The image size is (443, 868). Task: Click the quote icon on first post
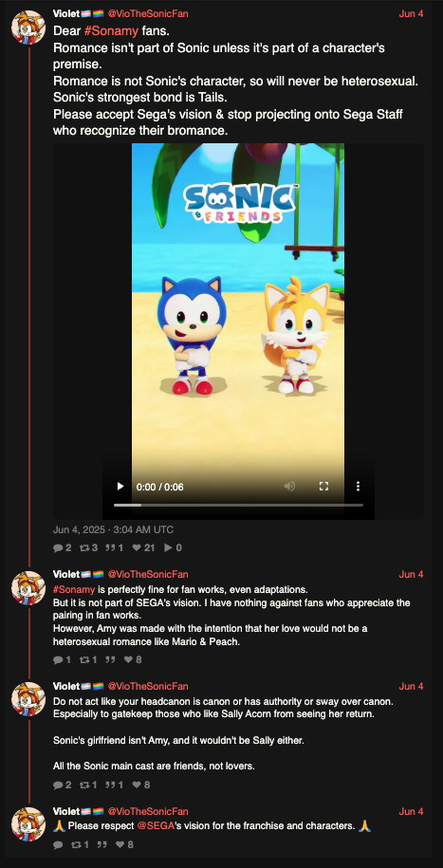click(115, 548)
